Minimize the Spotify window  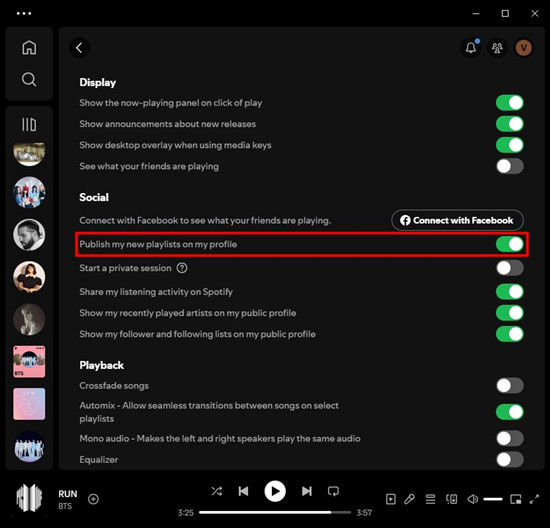[476, 13]
